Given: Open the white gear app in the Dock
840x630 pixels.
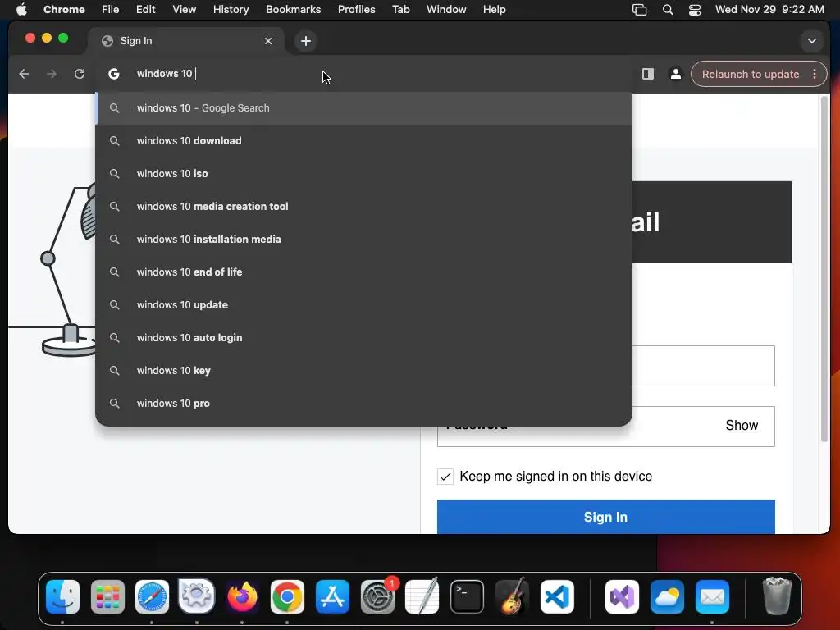Looking at the screenshot, I should 197,596.
